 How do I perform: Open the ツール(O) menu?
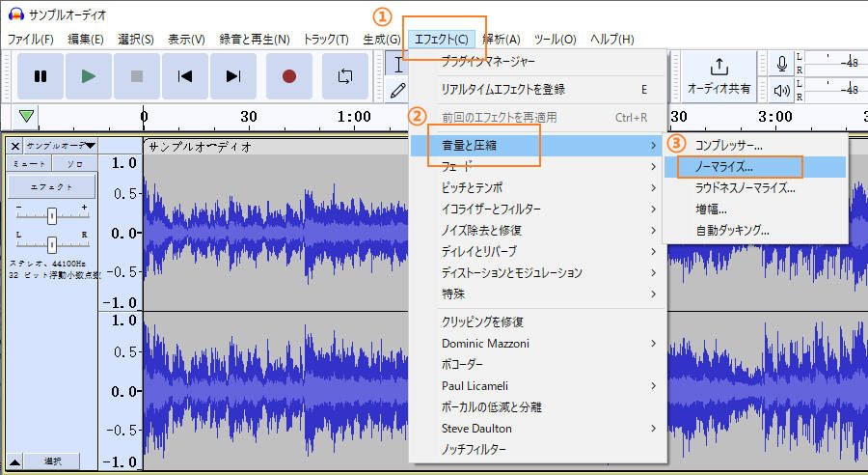pyautogui.click(x=555, y=40)
